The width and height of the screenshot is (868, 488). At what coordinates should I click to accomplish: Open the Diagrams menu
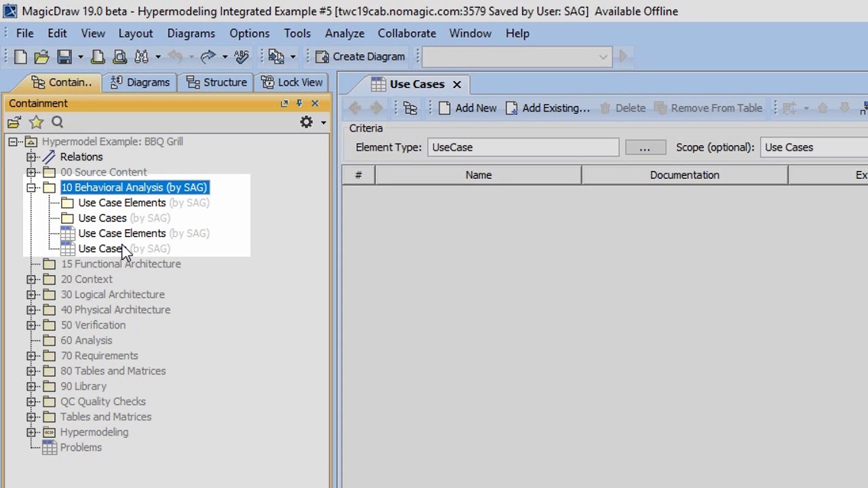191,33
